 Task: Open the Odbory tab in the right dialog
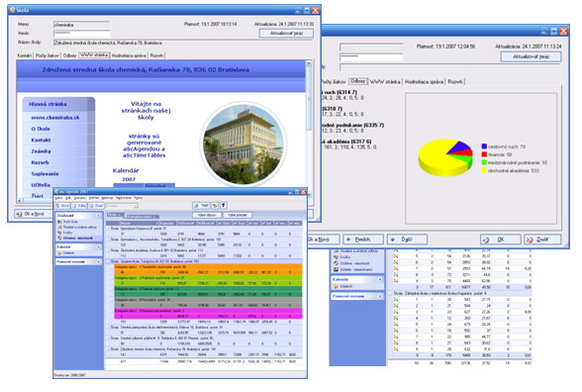[x=358, y=81]
